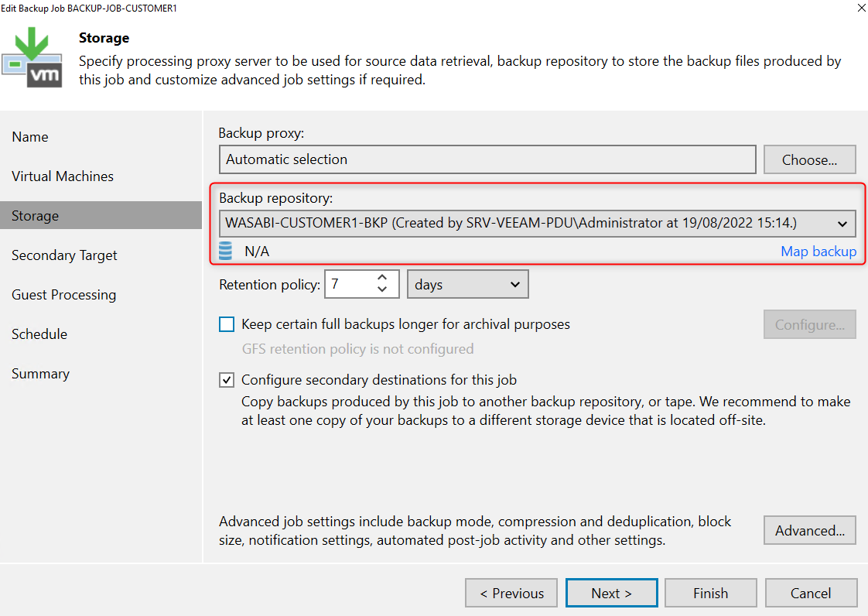868x616 pixels.
Task: Open the retention policy days unit dropdown
Action: tap(468, 284)
